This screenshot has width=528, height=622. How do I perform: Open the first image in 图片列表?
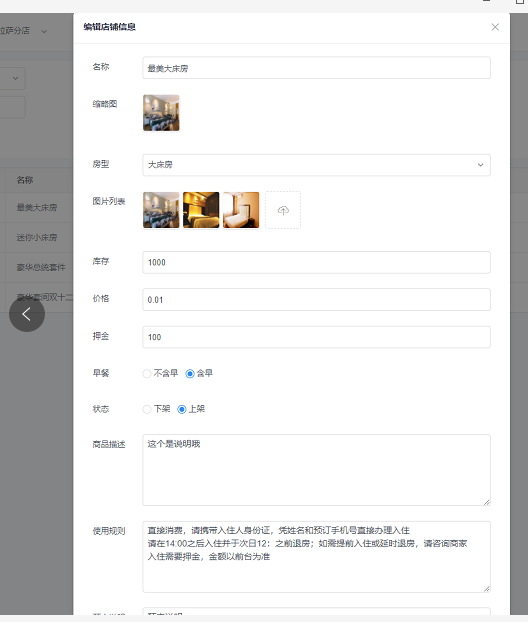[x=161, y=210]
